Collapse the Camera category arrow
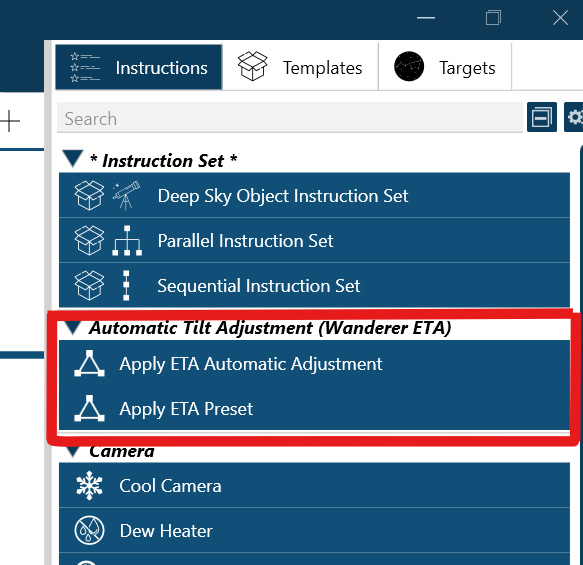This screenshot has width=583, height=565. click(x=73, y=451)
